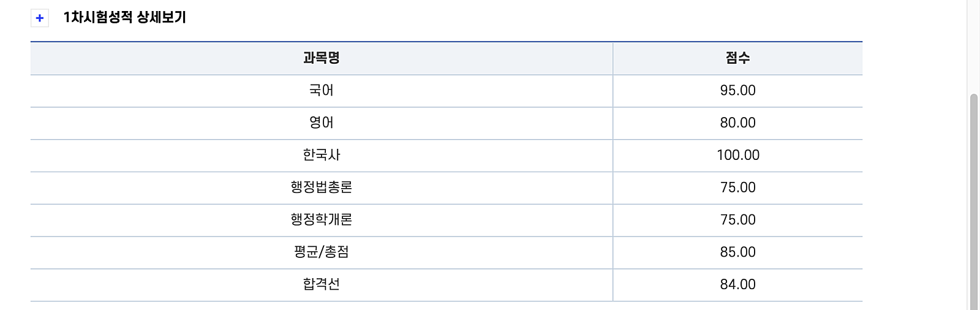Expand the 1차시험성적 상세보기 plus icon

coord(40,18)
